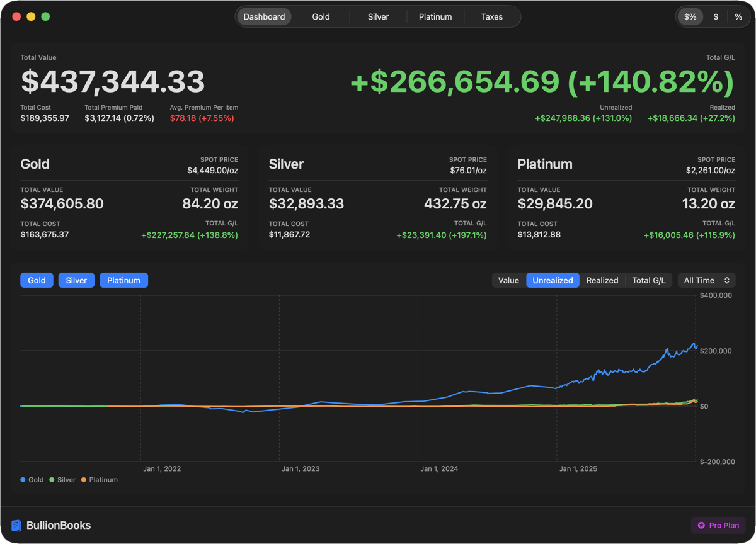Click the Pro Plan star icon
Viewport: 756px width, 544px height.
(x=701, y=525)
